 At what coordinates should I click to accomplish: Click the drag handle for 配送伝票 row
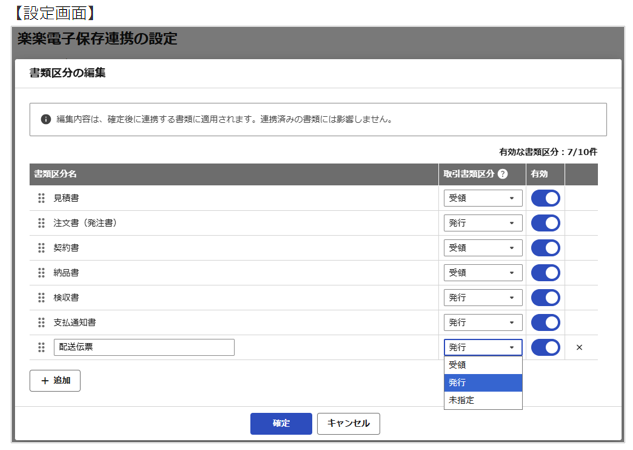(x=41, y=347)
